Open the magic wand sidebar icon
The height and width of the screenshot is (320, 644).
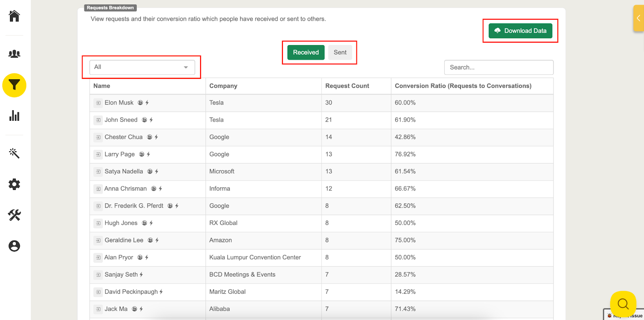click(x=14, y=153)
